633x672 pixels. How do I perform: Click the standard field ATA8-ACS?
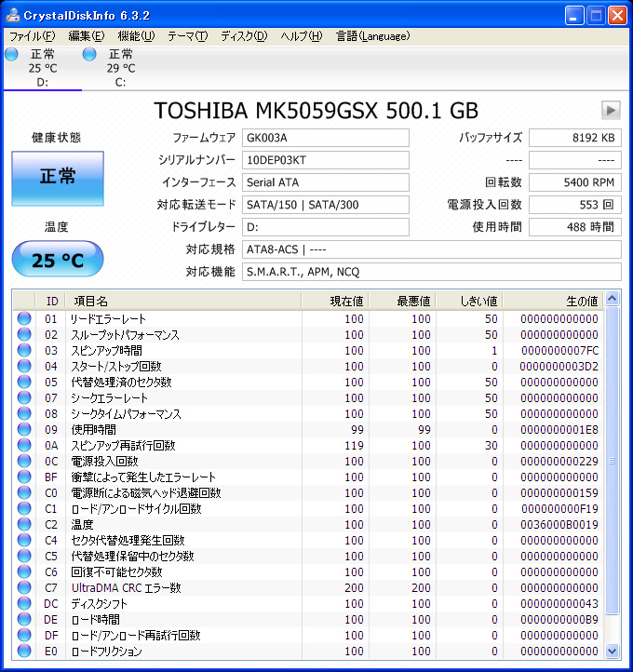[x=432, y=249]
